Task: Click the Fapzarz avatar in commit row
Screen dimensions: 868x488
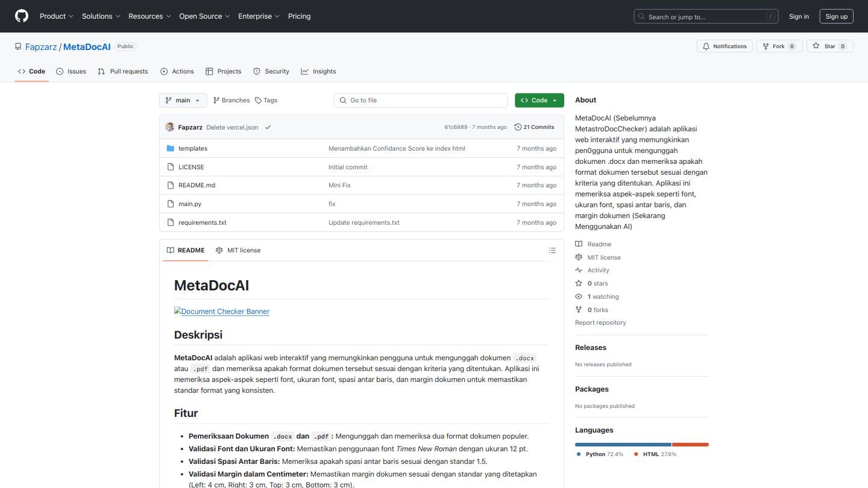Action: [170, 127]
